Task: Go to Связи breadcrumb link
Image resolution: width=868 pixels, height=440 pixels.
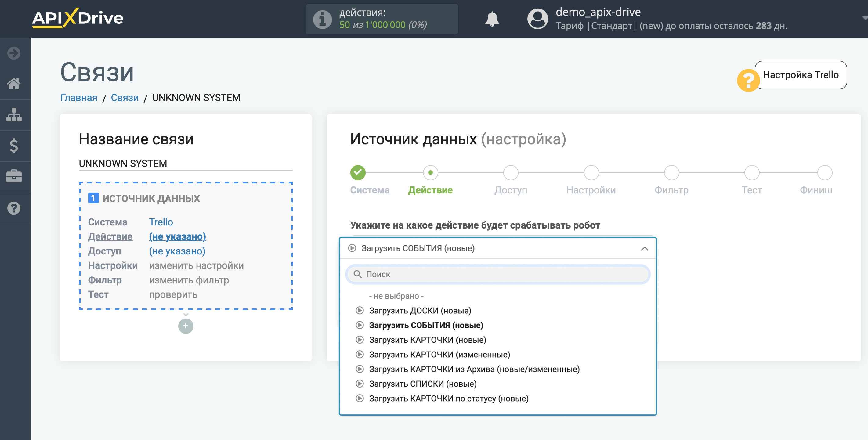Action: [125, 98]
